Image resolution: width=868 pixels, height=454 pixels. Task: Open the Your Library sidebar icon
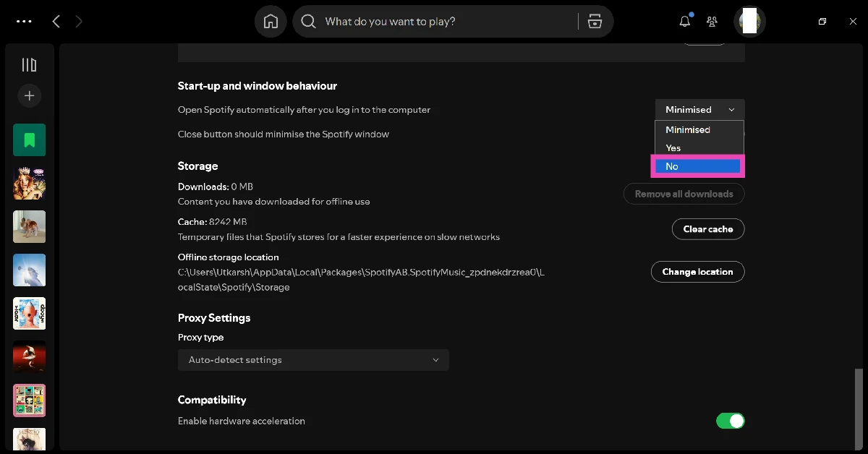coord(29,65)
